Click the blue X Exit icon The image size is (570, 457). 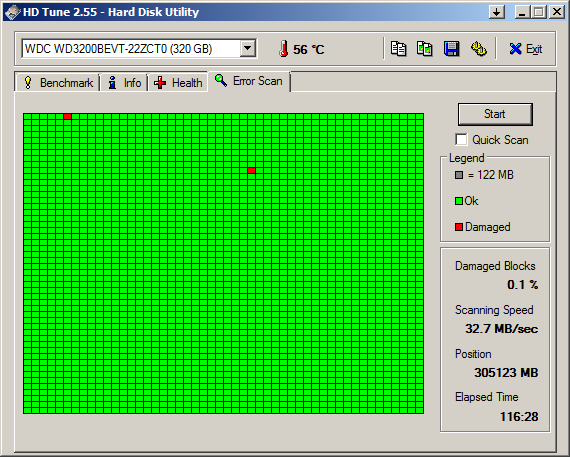(515, 49)
